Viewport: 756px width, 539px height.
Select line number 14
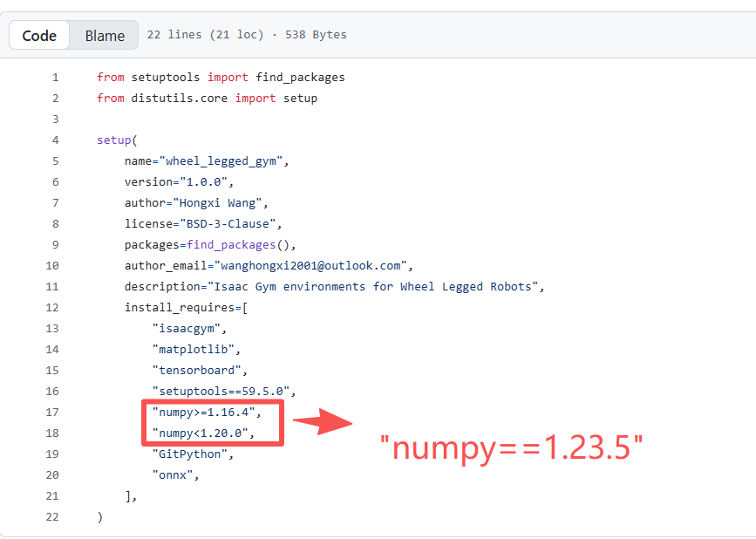(x=52, y=350)
